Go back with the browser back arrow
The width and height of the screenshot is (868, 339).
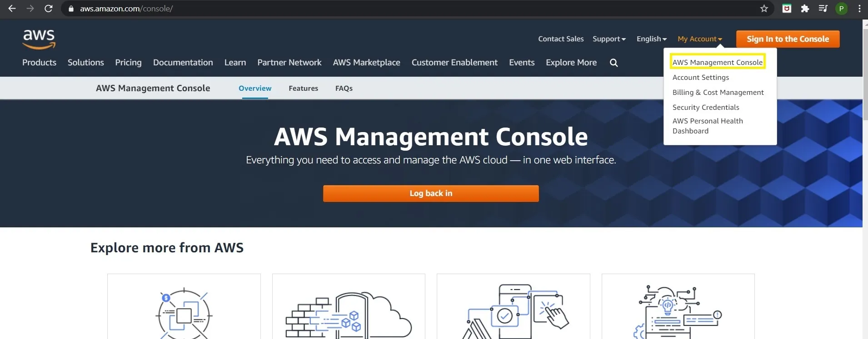coord(12,9)
